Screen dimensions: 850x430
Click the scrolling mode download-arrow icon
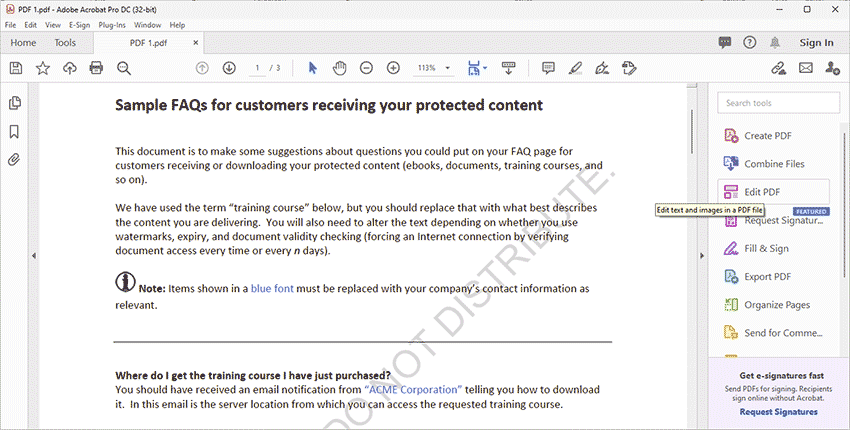coord(508,68)
